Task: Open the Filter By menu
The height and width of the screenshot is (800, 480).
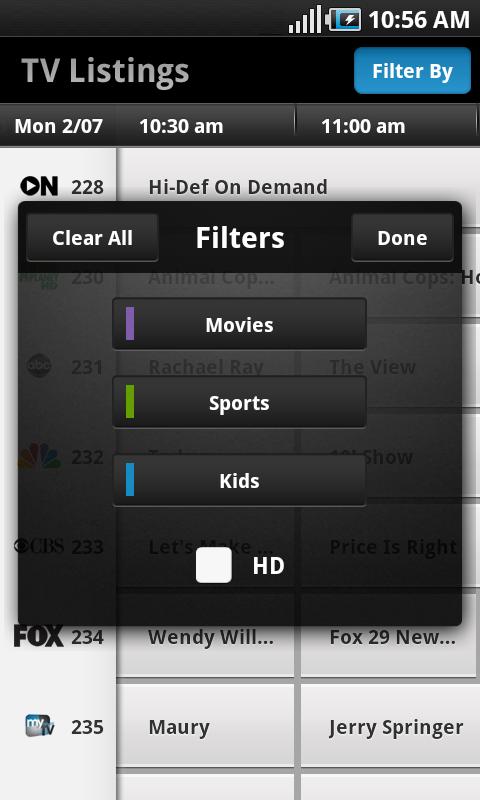Action: click(x=412, y=71)
